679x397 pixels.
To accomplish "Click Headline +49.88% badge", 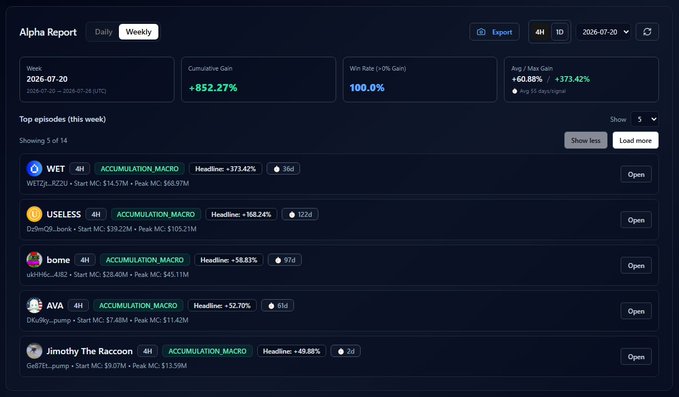I will 291,351.
